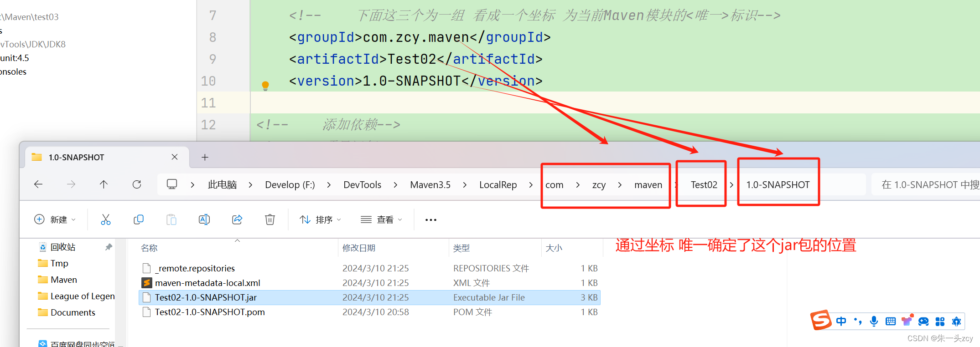
Task: Sort by 类型 column header
Action: pyautogui.click(x=495, y=248)
